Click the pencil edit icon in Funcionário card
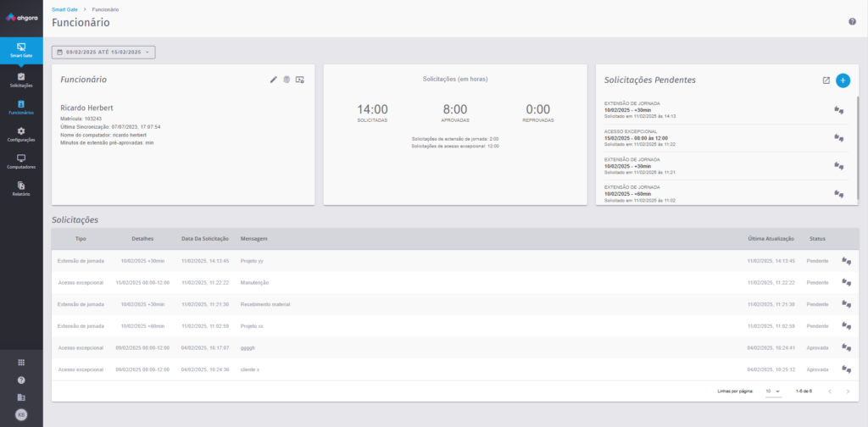The width and height of the screenshot is (868, 427). tap(274, 80)
